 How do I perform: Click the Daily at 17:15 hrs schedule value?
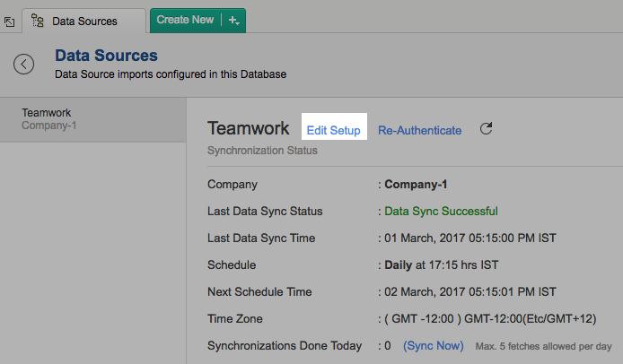point(442,265)
